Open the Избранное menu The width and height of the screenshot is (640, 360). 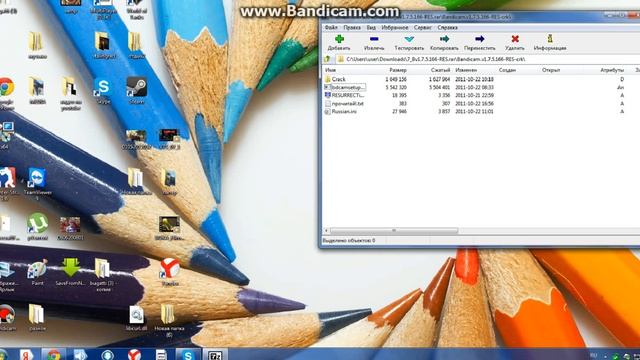click(395, 27)
